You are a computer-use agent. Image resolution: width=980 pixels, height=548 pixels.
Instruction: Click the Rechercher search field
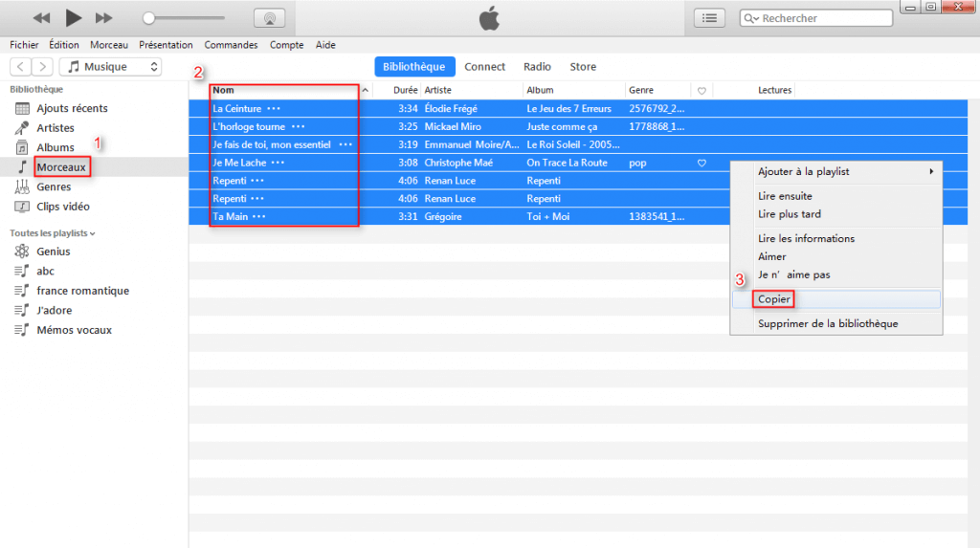[815, 18]
